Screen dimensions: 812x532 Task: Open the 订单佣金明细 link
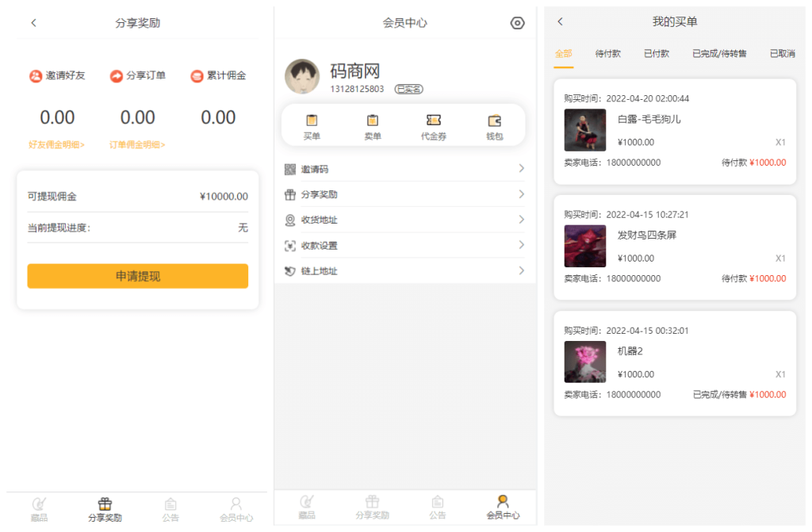point(136,145)
